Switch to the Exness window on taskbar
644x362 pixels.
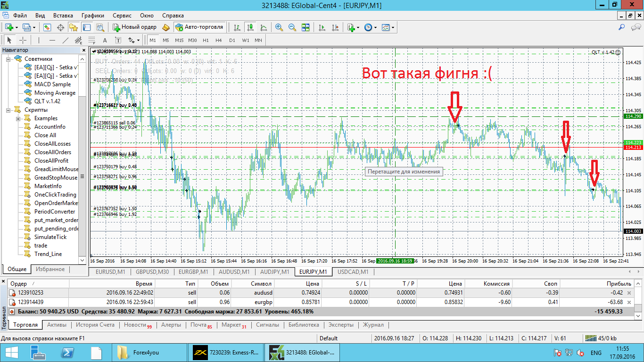click(225, 352)
